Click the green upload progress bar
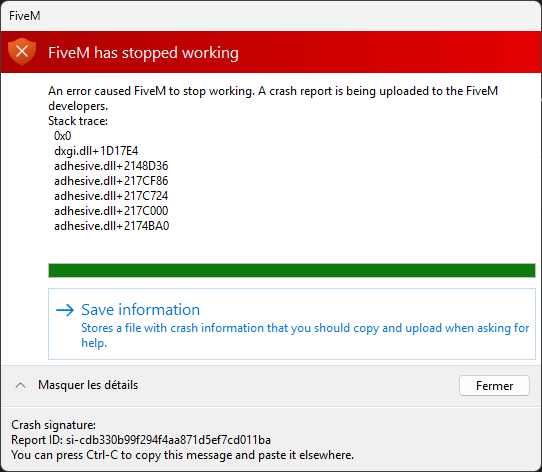This screenshot has height=472, width=542. point(292,270)
